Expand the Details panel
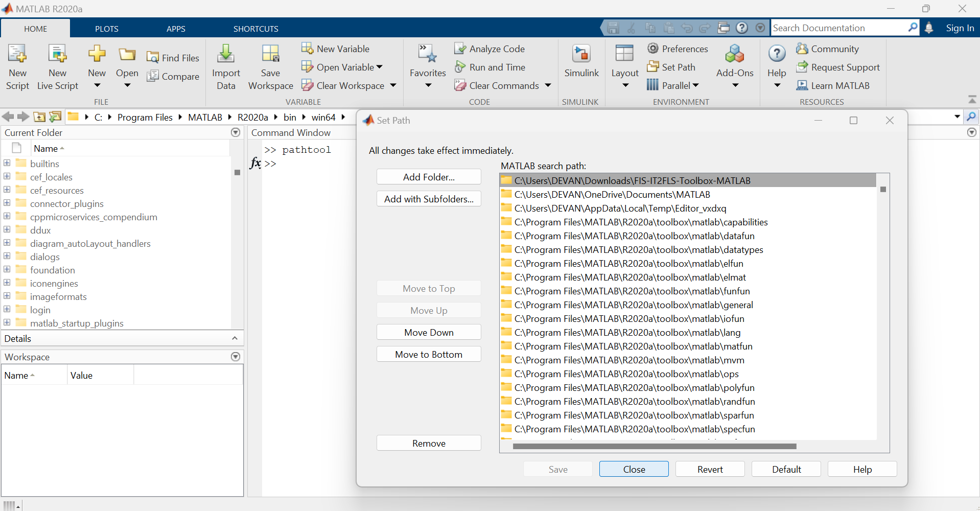980x511 pixels. [x=235, y=338]
